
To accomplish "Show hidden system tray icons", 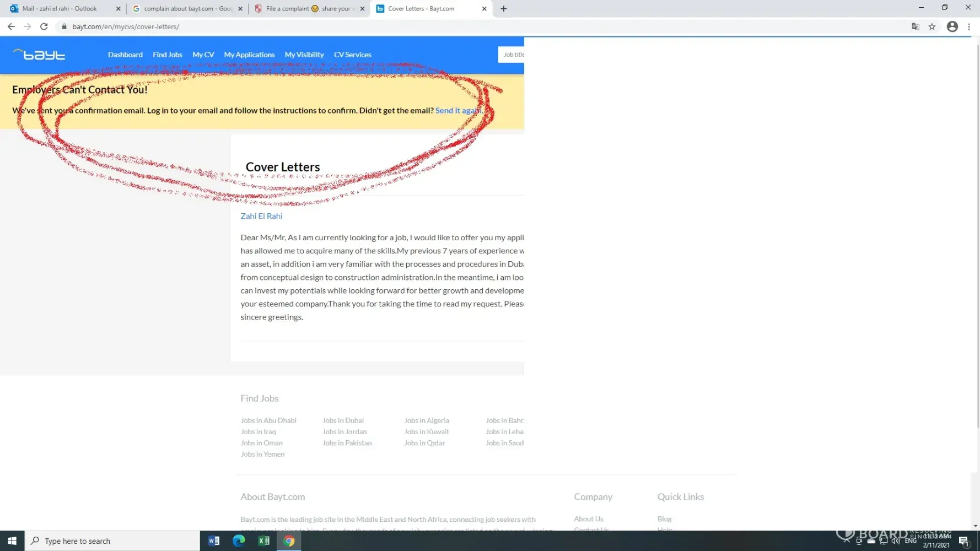I will point(846,541).
